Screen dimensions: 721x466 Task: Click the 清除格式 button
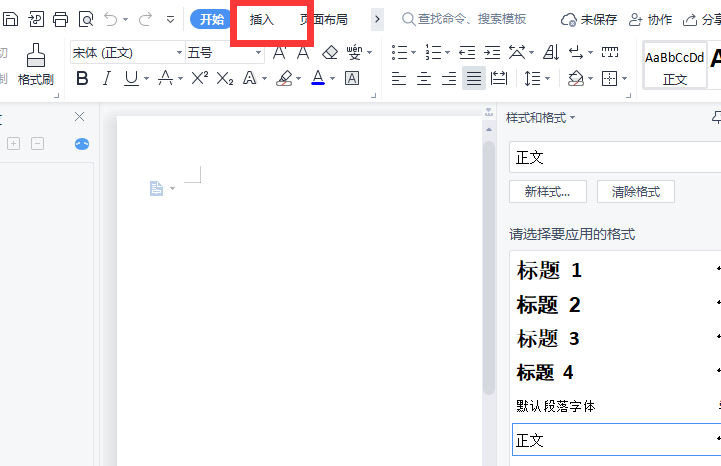click(635, 191)
